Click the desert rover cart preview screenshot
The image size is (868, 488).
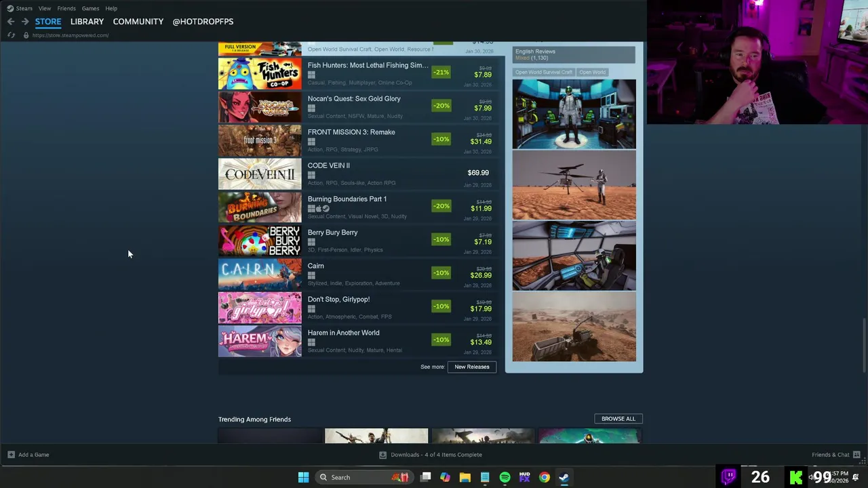point(574,327)
